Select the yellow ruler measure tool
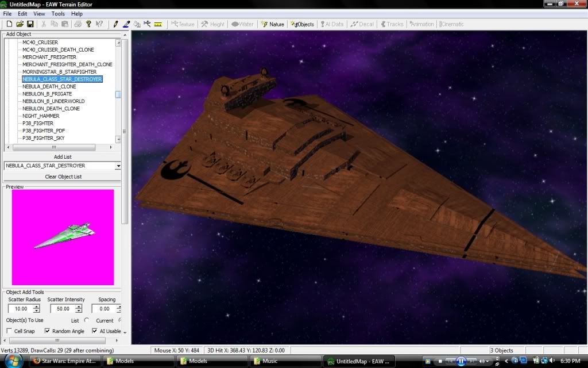 158,24
